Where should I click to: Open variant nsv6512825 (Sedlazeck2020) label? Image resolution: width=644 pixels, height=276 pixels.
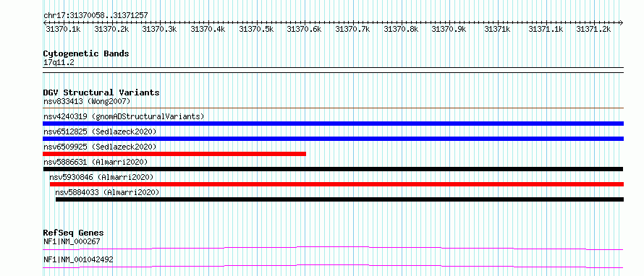point(100,131)
